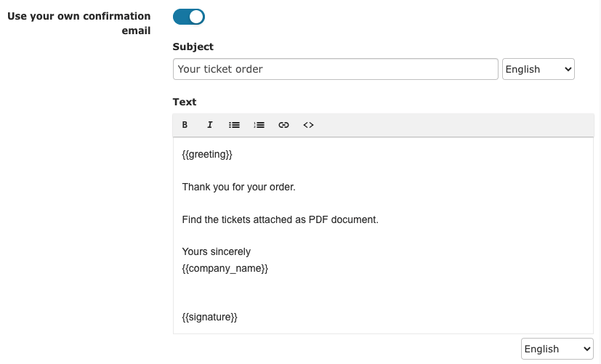Open the Text language dropdown below editor
The width and height of the screenshot is (601, 364).
coord(557,349)
